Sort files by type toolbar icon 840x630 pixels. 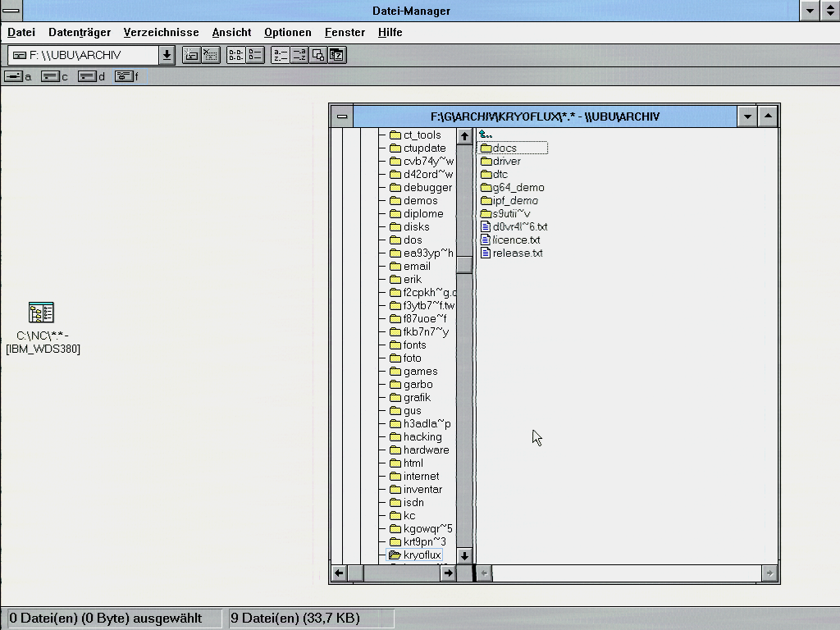pyautogui.click(x=299, y=55)
